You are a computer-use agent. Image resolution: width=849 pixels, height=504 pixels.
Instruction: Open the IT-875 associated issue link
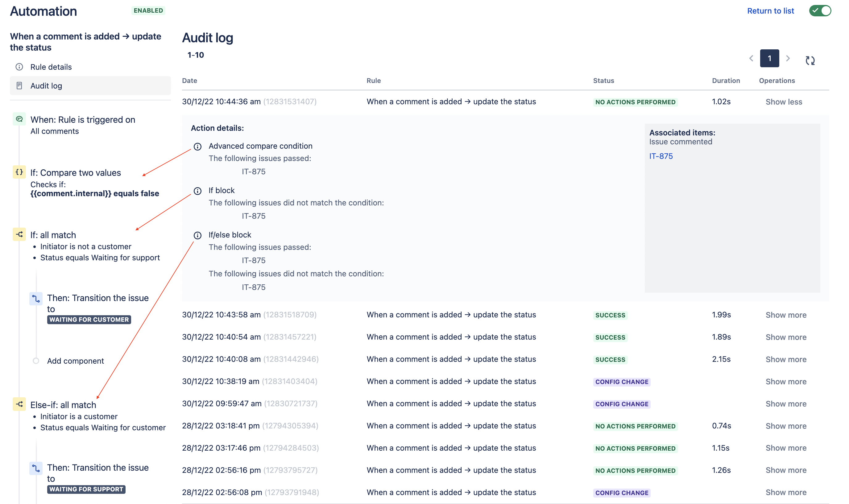pos(661,156)
